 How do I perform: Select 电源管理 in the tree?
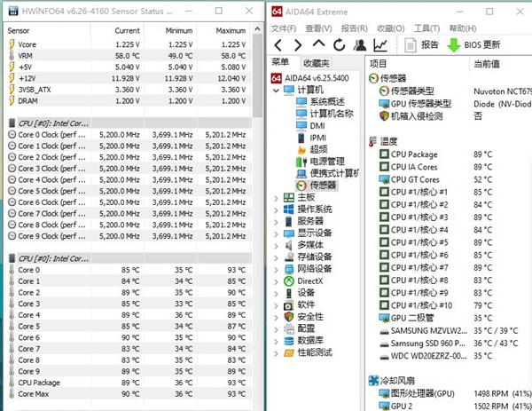pos(320,162)
